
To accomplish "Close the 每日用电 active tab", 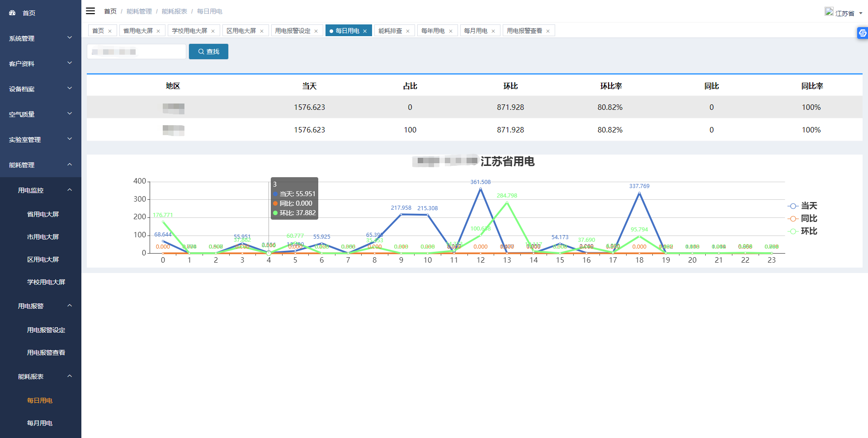I will coord(365,31).
